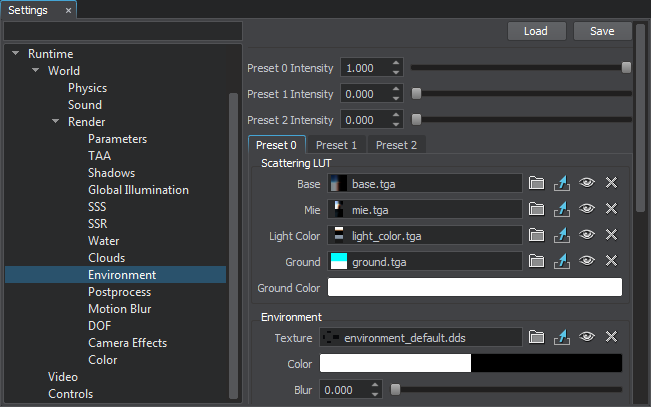Viewport: 651px width, 407px height.
Task: Click the Save button
Action: [602, 31]
